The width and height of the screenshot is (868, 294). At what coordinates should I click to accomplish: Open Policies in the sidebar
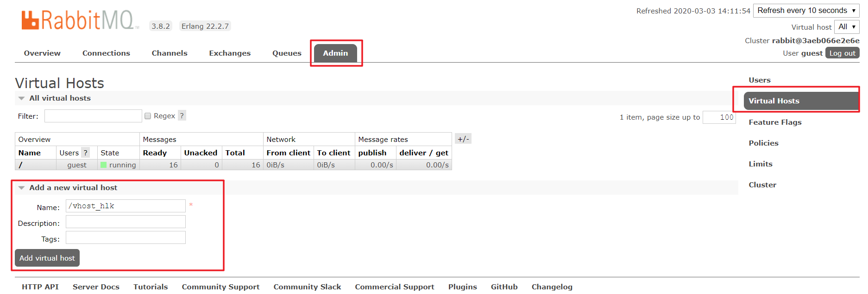click(x=763, y=143)
